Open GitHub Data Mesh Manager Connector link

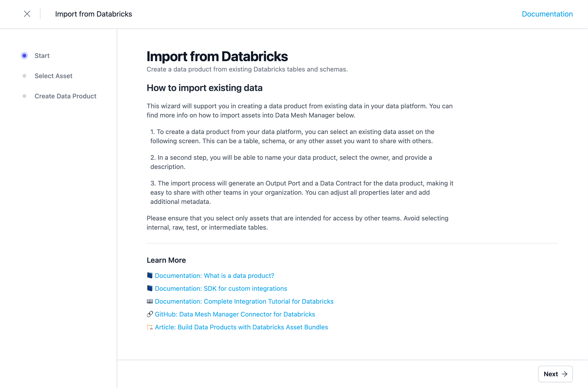[x=235, y=314]
